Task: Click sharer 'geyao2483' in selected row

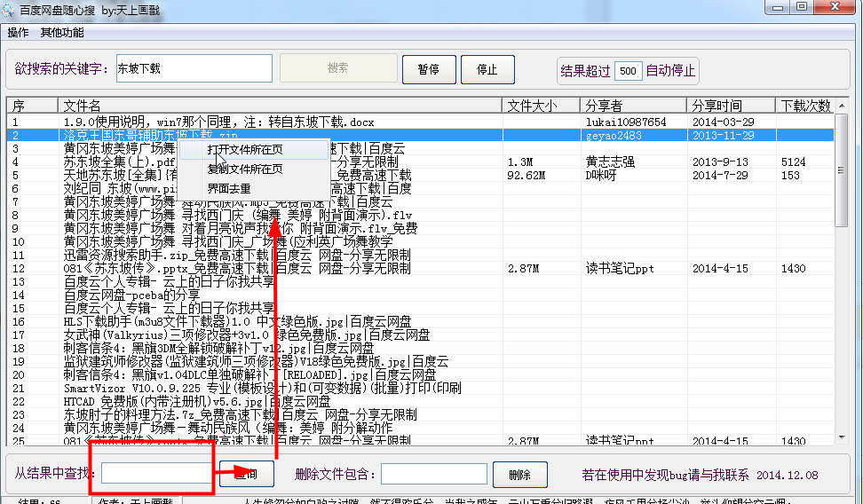Action: tap(614, 136)
